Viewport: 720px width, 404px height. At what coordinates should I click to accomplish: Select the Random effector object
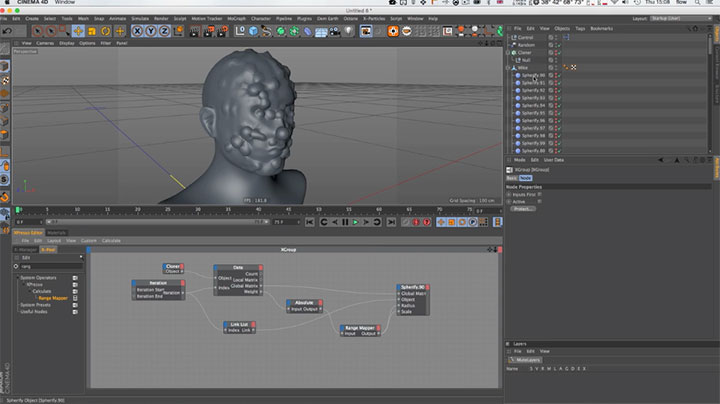coord(526,45)
